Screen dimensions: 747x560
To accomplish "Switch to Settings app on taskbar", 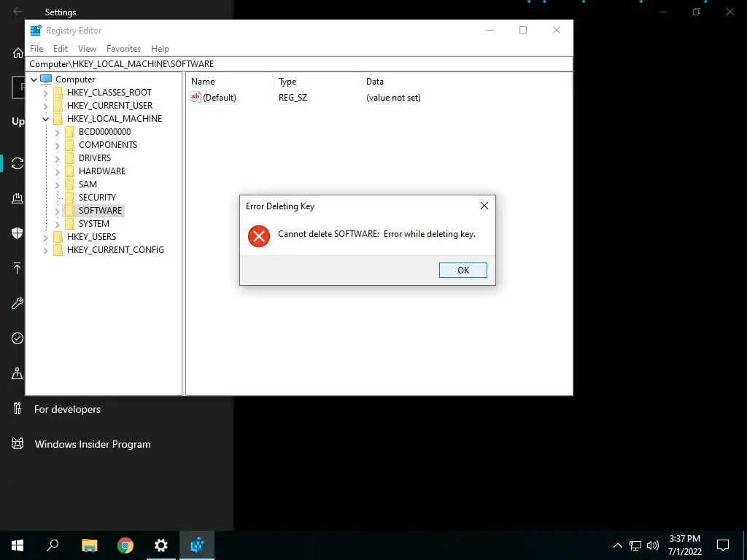I will [x=161, y=545].
